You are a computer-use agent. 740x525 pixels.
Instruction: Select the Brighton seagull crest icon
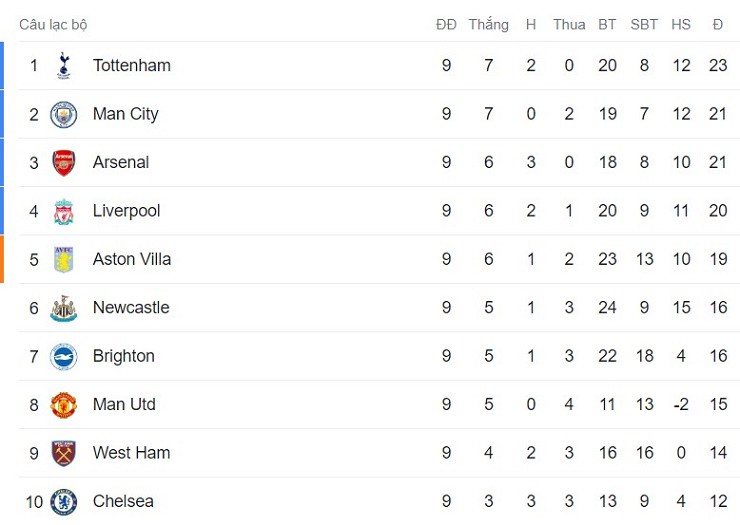pyautogui.click(x=64, y=357)
